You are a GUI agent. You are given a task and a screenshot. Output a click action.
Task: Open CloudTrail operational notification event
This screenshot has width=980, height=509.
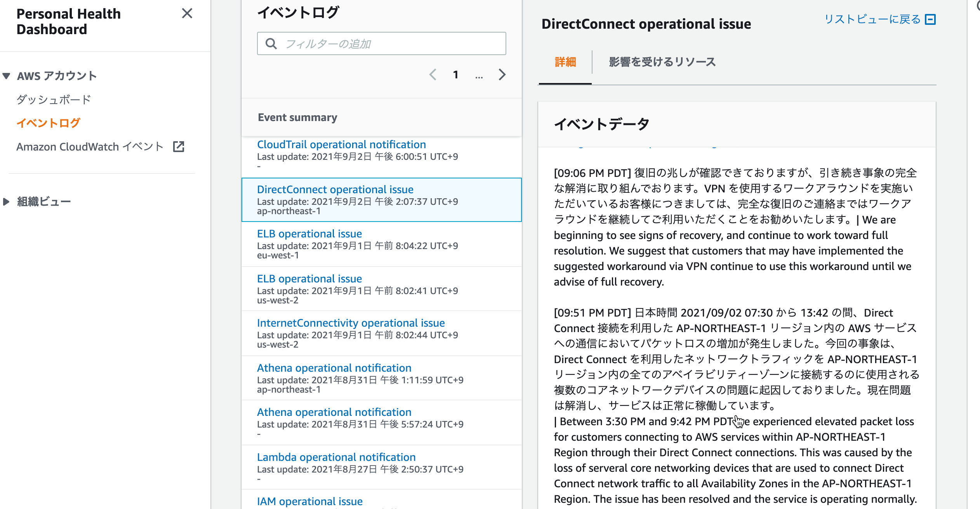pos(341,144)
